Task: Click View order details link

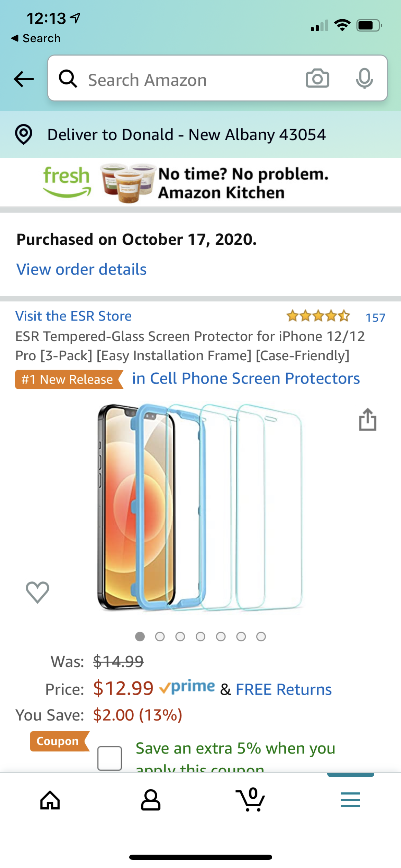Action: point(82,269)
